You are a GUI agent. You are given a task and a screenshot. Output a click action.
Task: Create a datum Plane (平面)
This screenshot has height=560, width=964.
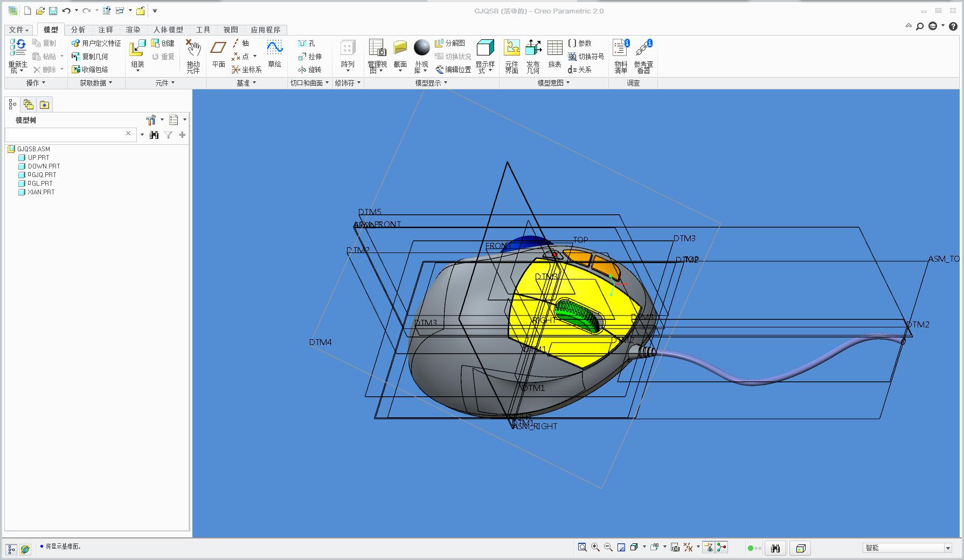click(x=218, y=54)
